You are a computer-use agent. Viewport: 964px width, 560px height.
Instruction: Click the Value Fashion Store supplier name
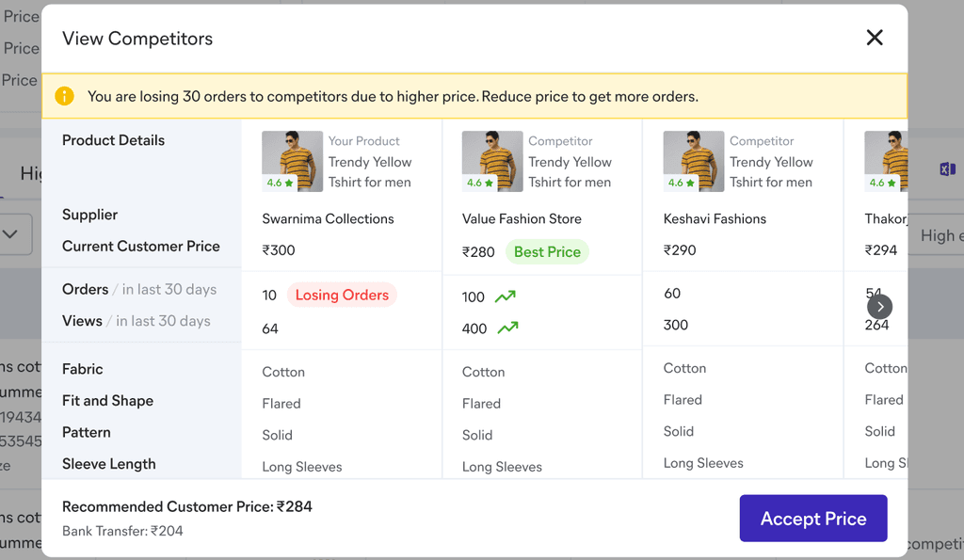click(522, 219)
